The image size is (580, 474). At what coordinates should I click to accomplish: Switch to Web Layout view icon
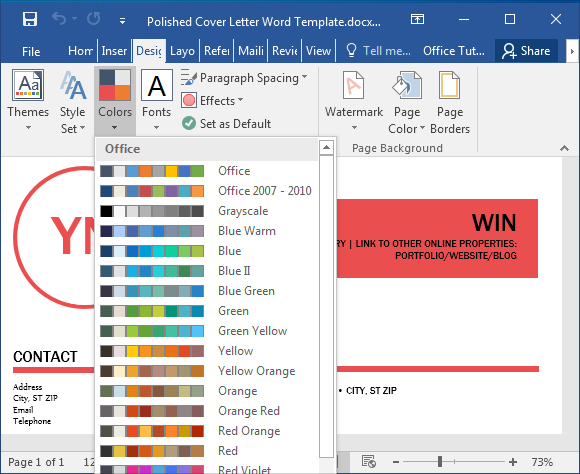click(x=368, y=461)
